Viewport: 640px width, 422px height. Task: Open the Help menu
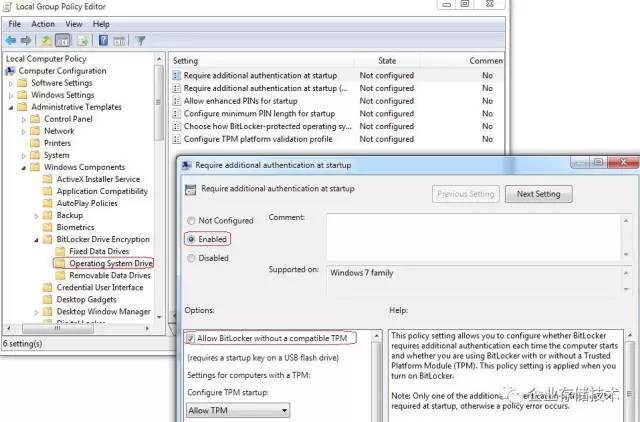tap(101, 24)
